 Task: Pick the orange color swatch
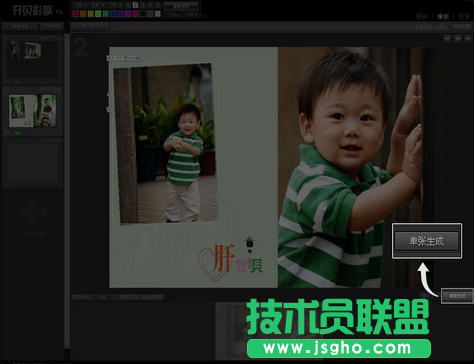83,14
